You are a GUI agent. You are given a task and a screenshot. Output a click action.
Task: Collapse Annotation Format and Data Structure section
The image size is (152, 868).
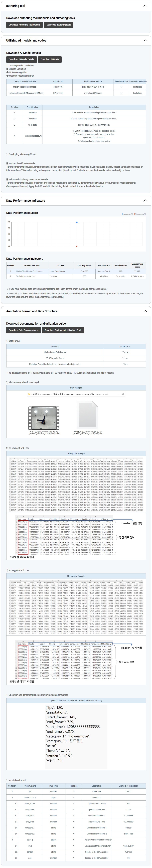pos(145,311)
